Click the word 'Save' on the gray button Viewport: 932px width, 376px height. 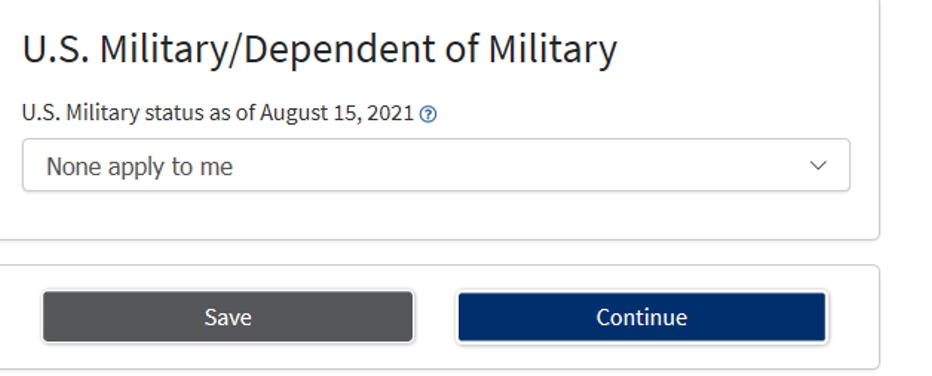point(228,317)
